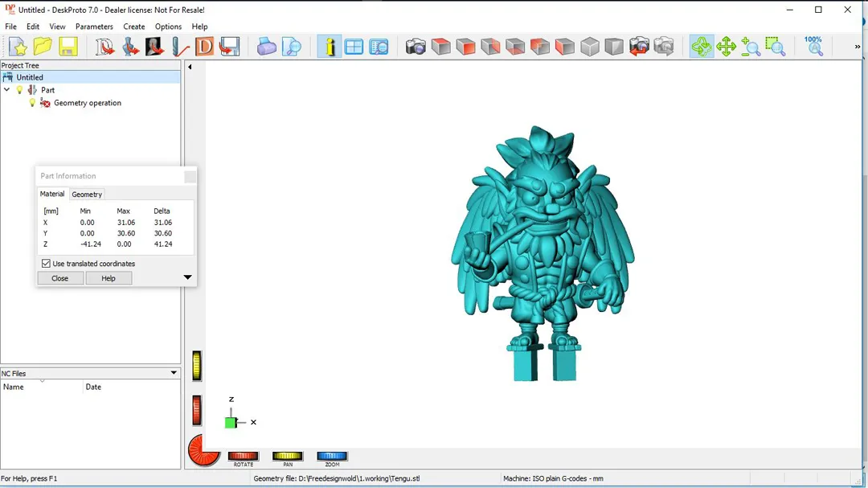Viewport: 868px width, 488px height.
Task: Activate the mouse rotate mode icon
Action: 702,47
